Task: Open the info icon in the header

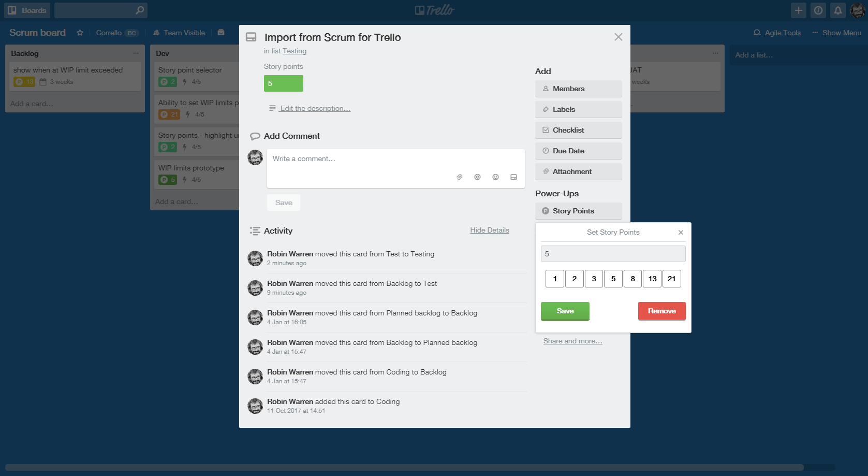Action: point(818,10)
